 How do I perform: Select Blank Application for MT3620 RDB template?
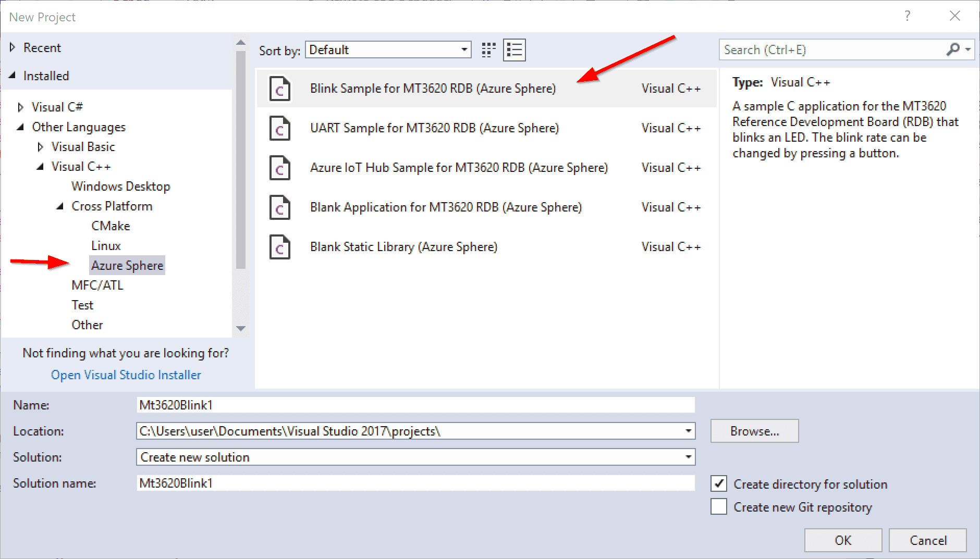[487, 207]
